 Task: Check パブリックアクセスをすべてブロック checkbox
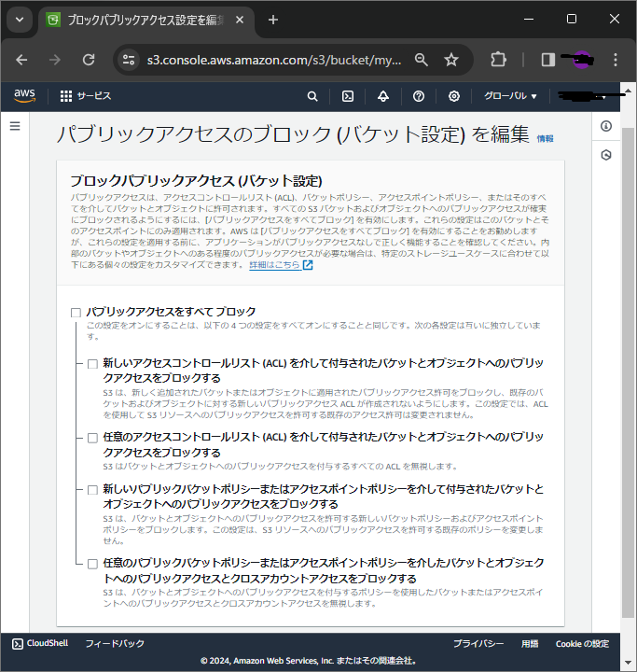76,313
